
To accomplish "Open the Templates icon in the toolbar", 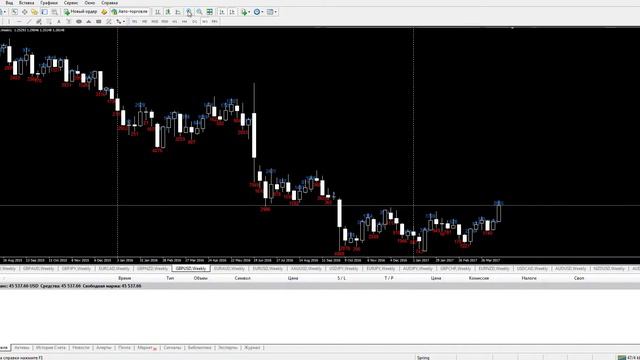I will point(270,12).
